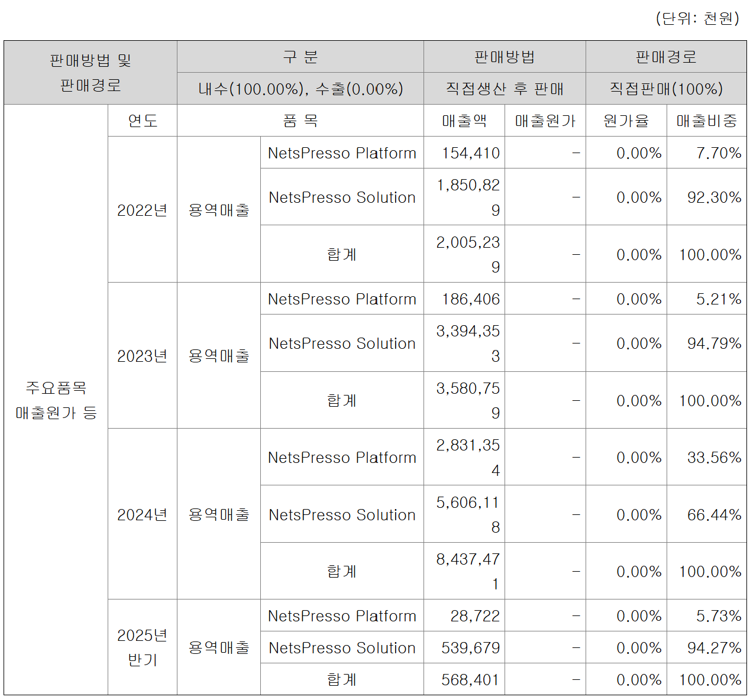Select the 판매방법 및 판매경로 header cell
Screen dimensions: 750x700
(x=90, y=73)
